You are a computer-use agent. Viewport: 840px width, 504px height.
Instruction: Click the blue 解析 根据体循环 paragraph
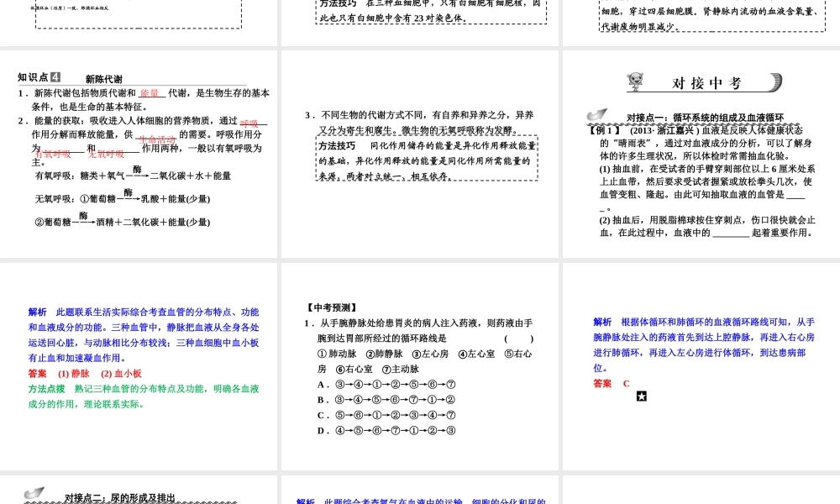pos(704,345)
